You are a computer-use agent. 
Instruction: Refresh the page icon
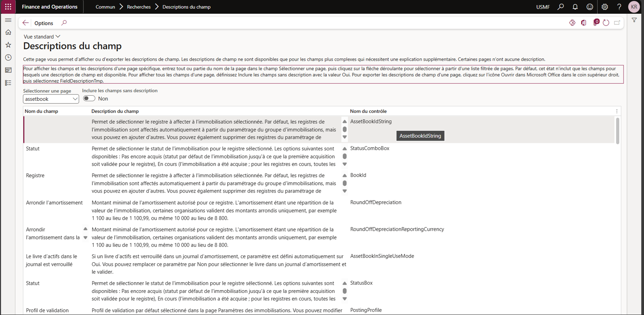[606, 23]
